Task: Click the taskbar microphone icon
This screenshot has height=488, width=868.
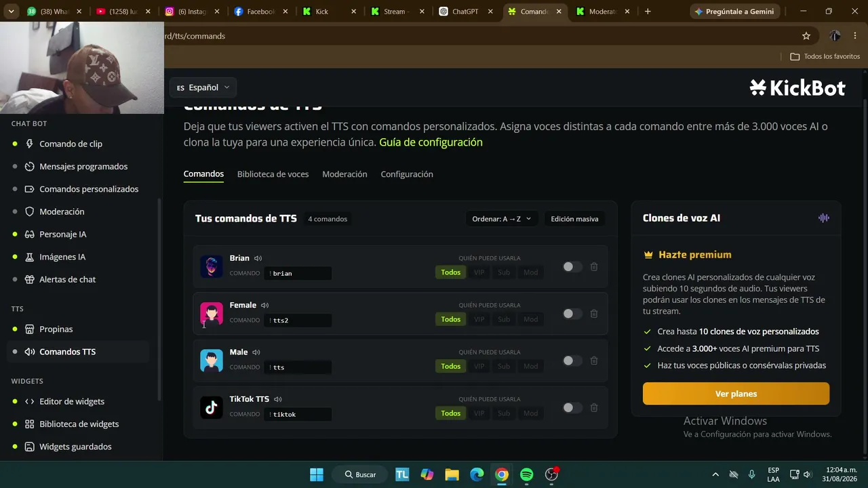Action: tap(751, 474)
